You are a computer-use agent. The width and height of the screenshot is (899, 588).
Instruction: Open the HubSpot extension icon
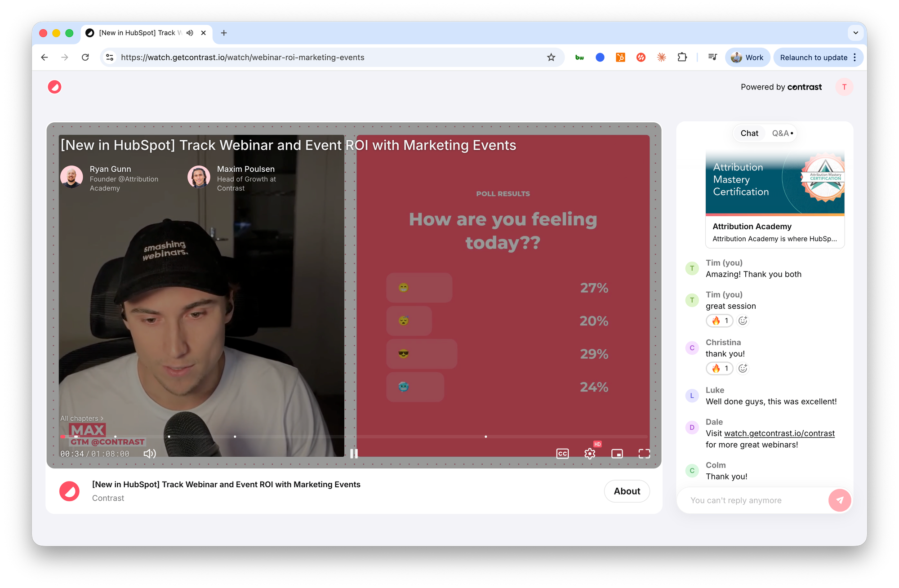point(620,57)
